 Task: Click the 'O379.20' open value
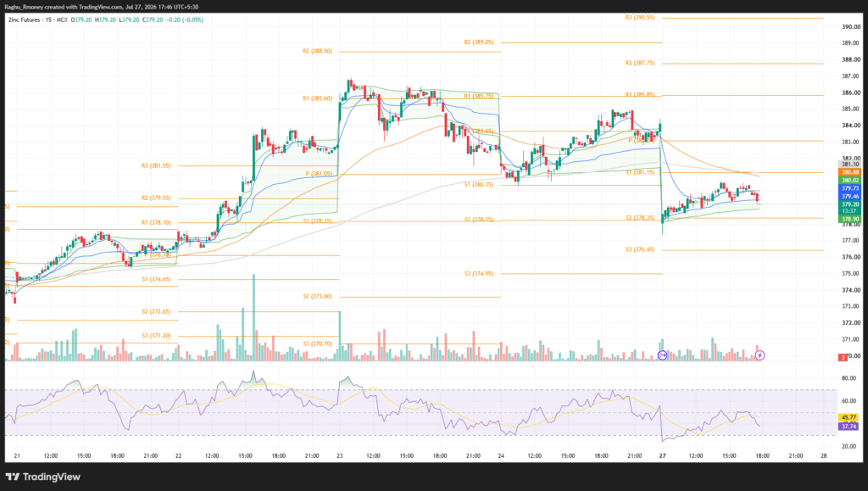(81, 20)
